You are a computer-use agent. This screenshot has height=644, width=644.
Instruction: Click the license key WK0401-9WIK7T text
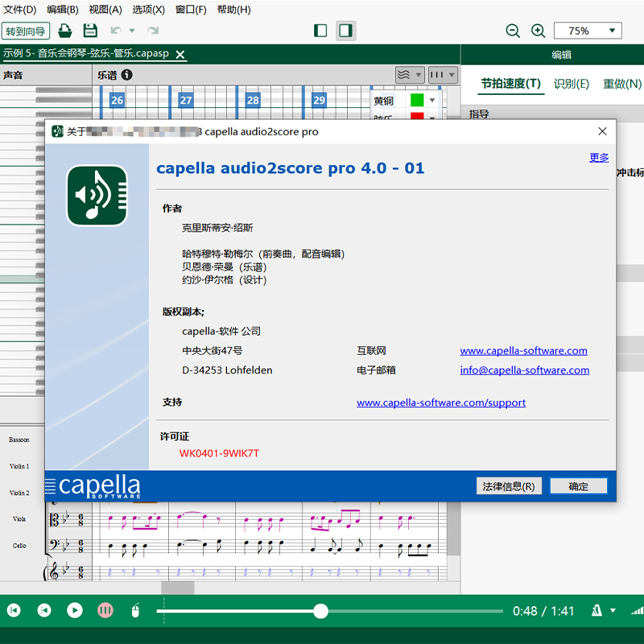click(x=219, y=453)
